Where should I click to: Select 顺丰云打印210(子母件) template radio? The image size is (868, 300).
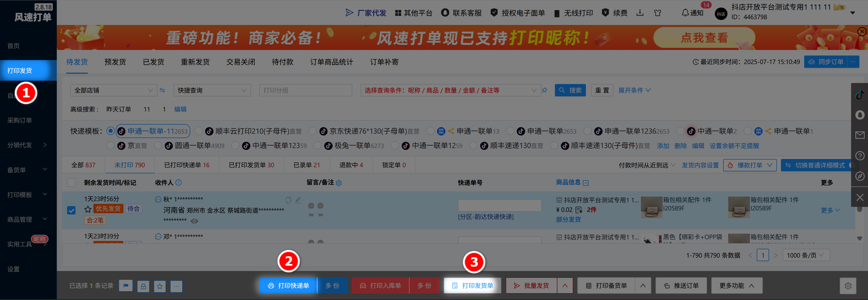pos(199,131)
